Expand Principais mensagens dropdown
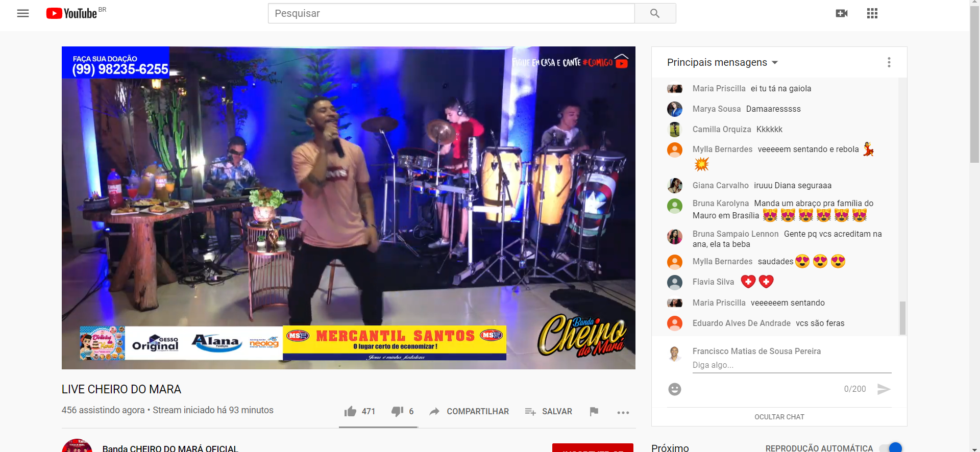 [722, 62]
